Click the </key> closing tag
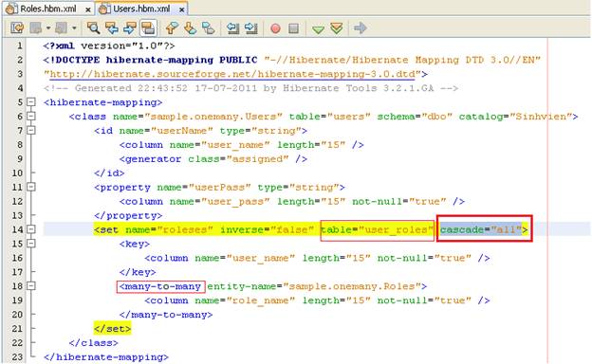 [138, 272]
